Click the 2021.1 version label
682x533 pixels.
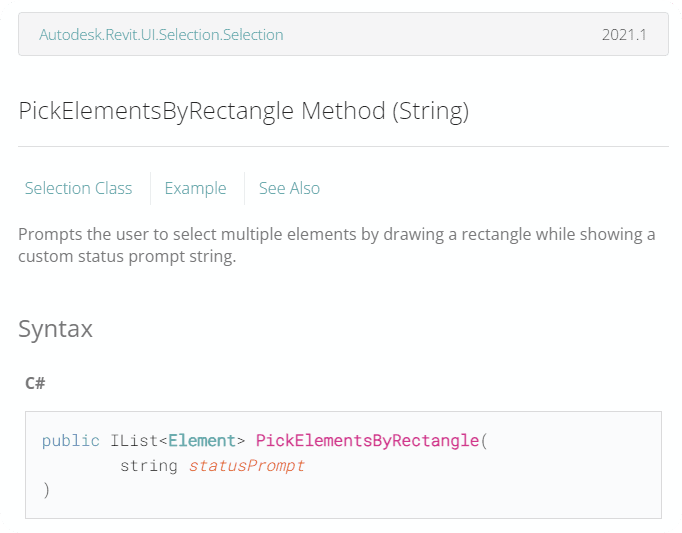[x=624, y=35]
